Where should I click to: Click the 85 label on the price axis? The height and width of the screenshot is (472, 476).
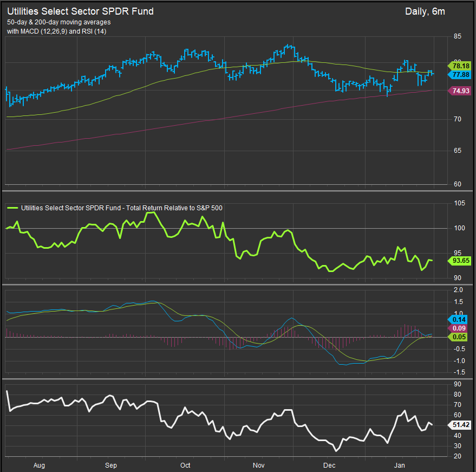coord(458,36)
